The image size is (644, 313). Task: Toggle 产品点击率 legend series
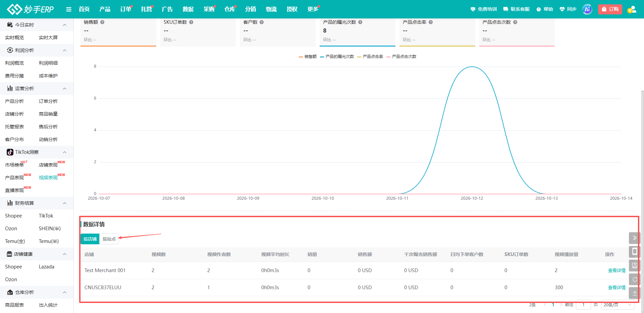coord(370,57)
